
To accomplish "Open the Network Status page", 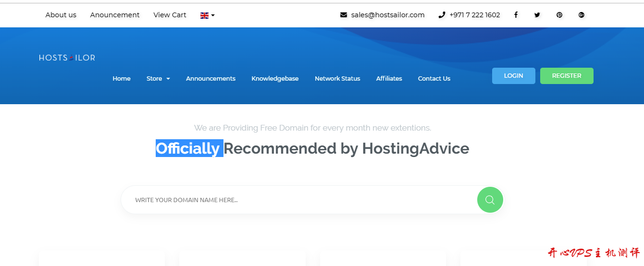I will (x=337, y=79).
